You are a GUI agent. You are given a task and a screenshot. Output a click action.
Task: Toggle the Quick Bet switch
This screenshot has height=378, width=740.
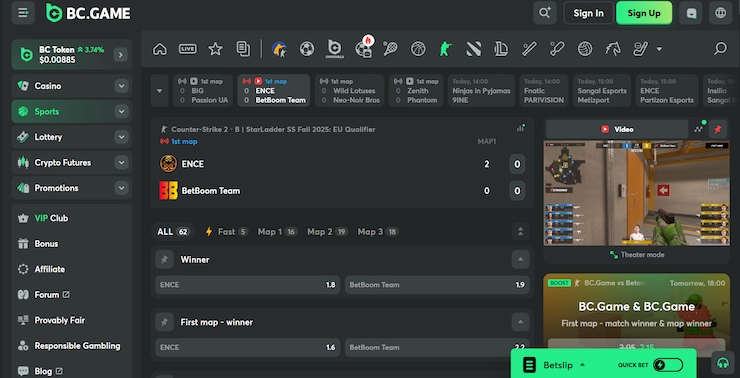coord(668,365)
